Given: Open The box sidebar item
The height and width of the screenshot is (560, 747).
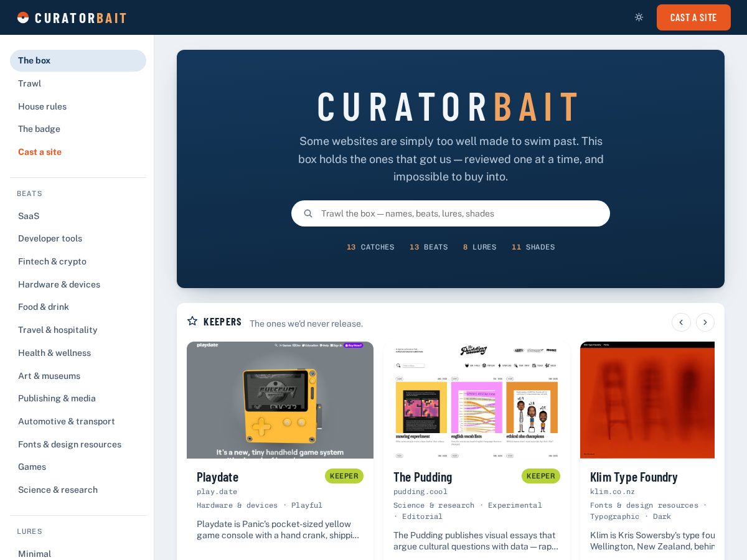Looking at the screenshot, I should tap(78, 60).
